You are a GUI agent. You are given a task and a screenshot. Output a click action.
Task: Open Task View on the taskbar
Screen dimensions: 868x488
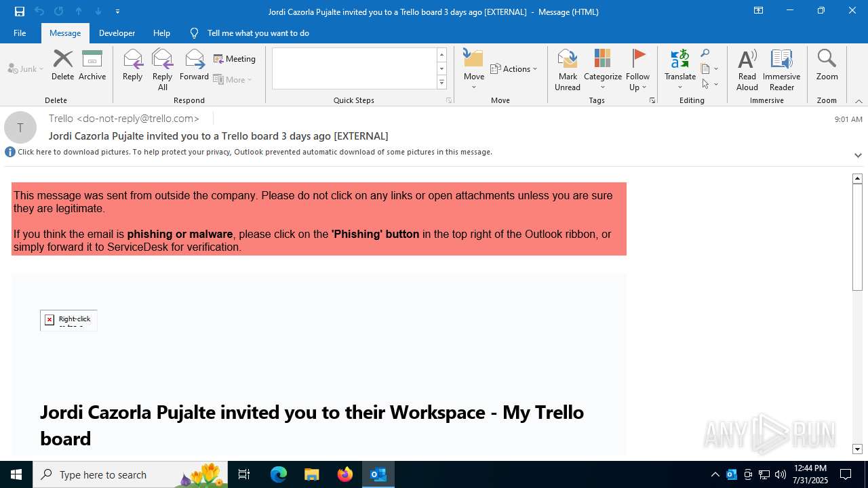pos(244,474)
